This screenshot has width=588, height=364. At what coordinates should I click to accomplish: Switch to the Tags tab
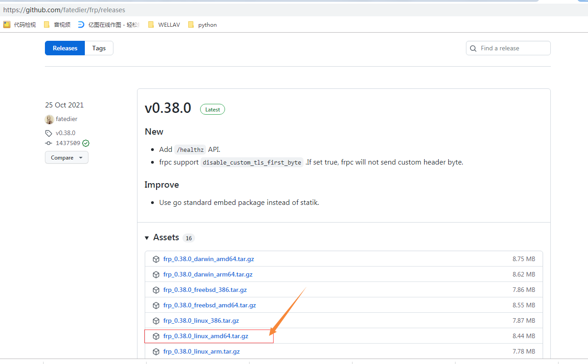click(x=99, y=48)
